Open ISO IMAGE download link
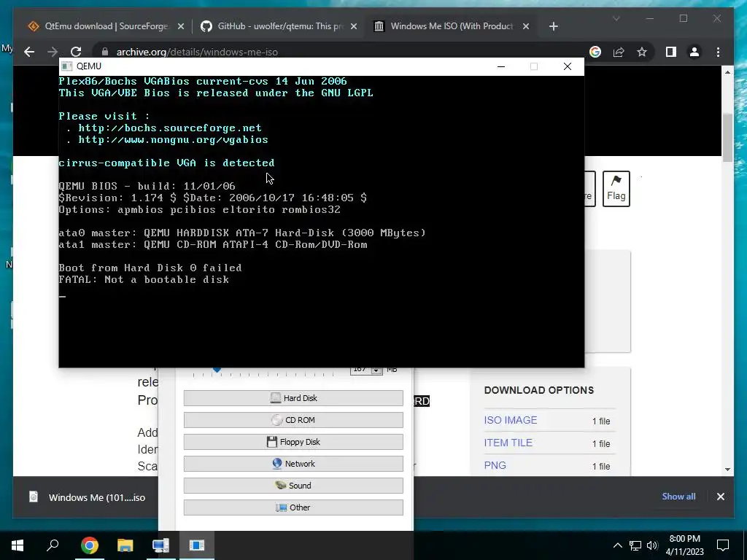 tap(510, 420)
